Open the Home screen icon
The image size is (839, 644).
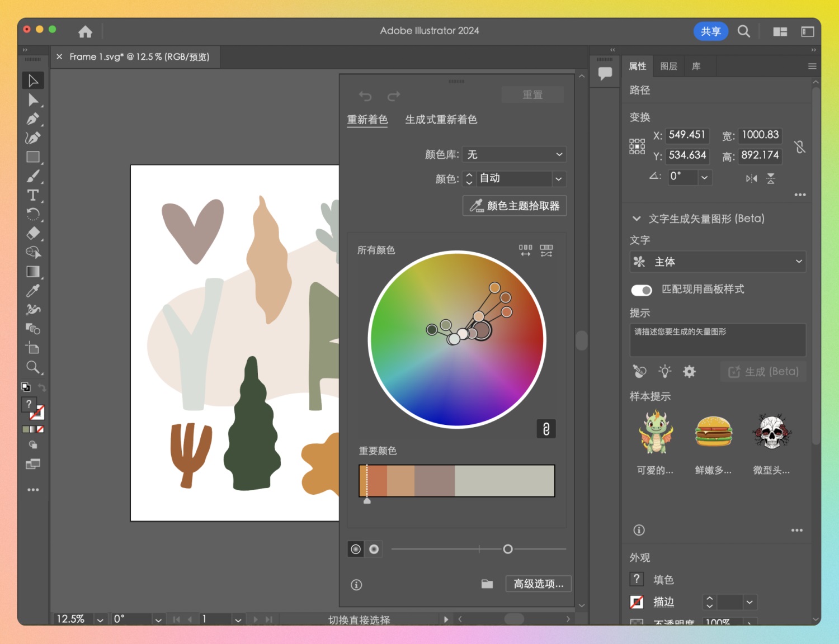point(85,31)
